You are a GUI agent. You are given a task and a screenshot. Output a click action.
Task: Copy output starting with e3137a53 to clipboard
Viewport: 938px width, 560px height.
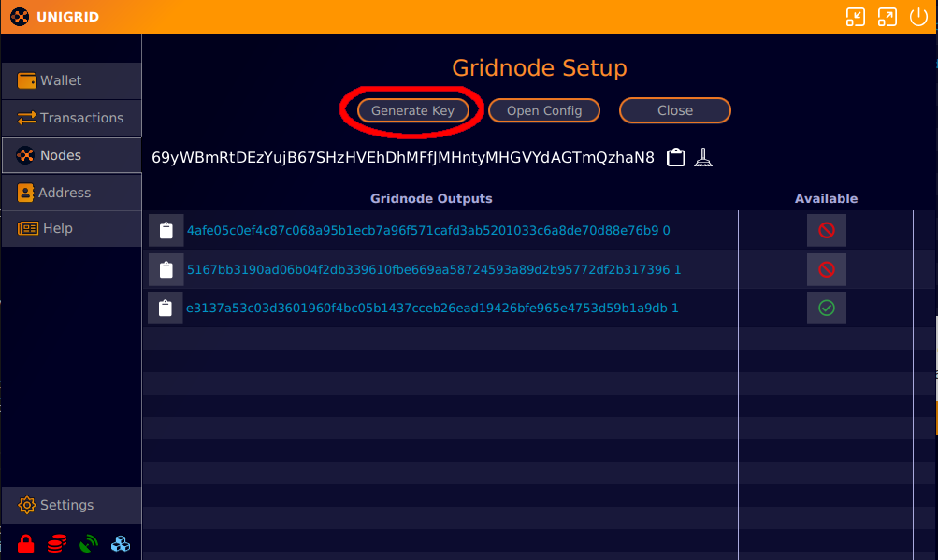tap(166, 309)
